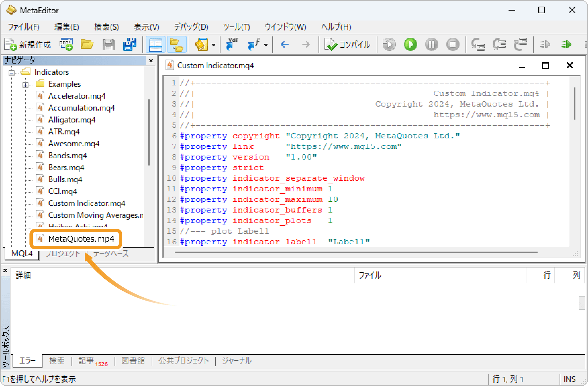
Task: Click the Compile (コンパイル) button
Action: click(347, 45)
